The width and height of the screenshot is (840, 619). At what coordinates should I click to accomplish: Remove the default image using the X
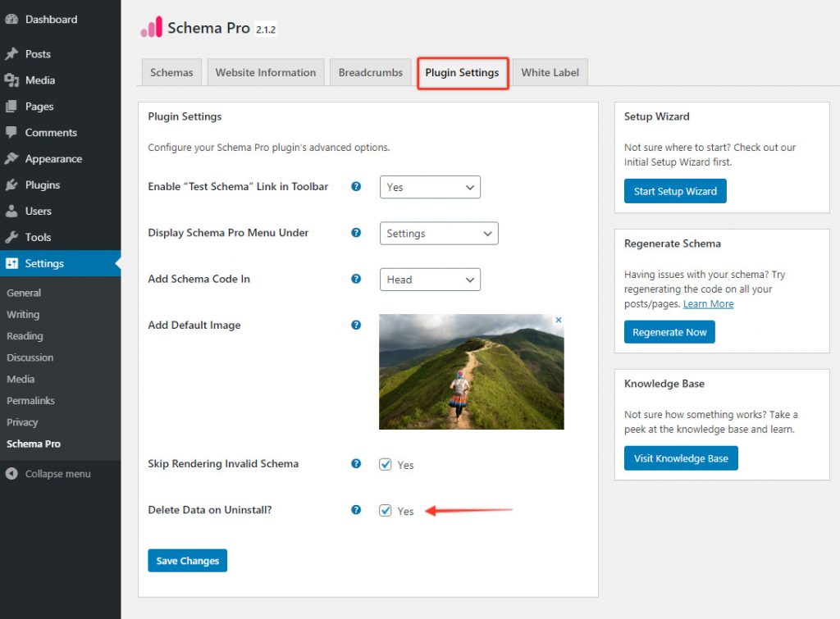click(559, 320)
